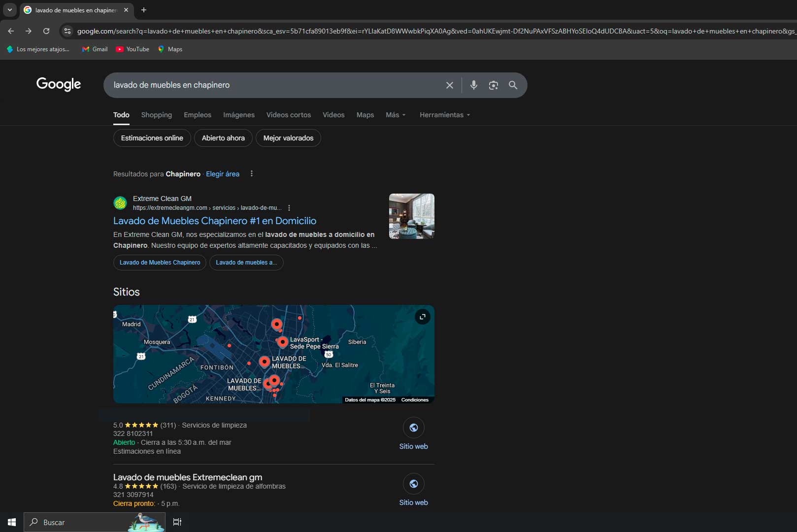This screenshot has width=797, height=532.
Task: Open 'Los mejores atajos' bookmark
Action: [x=38, y=49]
